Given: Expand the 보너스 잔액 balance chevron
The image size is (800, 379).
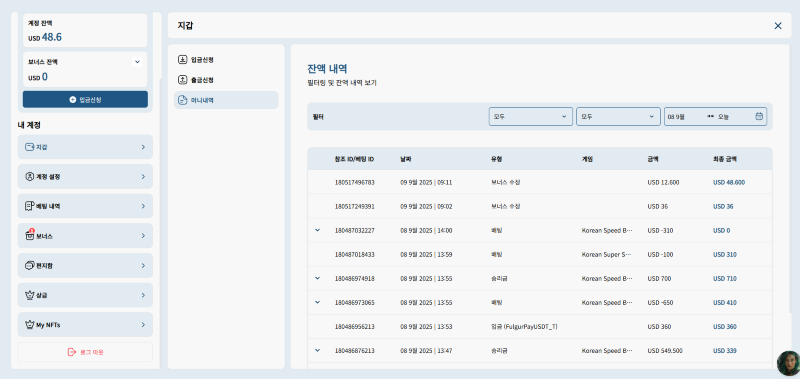Looking at the screenshot, I should click(137, 62).
